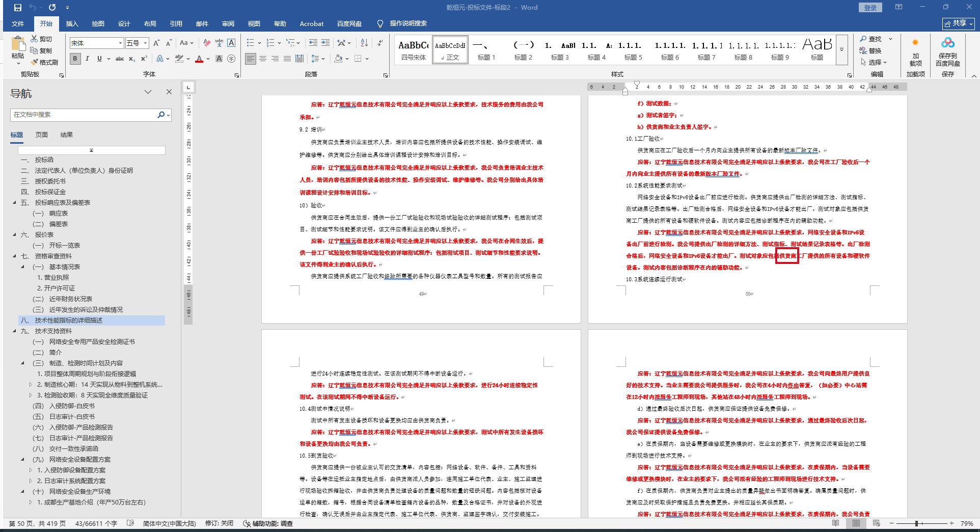Viewport: 980px width, 532px height.
Task: Click the Save icon in the quick access toolbar
Action: (x=18, y=8)
